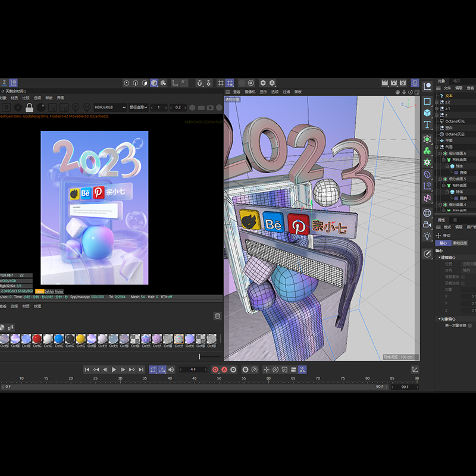Click the trash icon in material manager
Image resolution: width=476 pixels, height=476 pixels.
(217, 316)
